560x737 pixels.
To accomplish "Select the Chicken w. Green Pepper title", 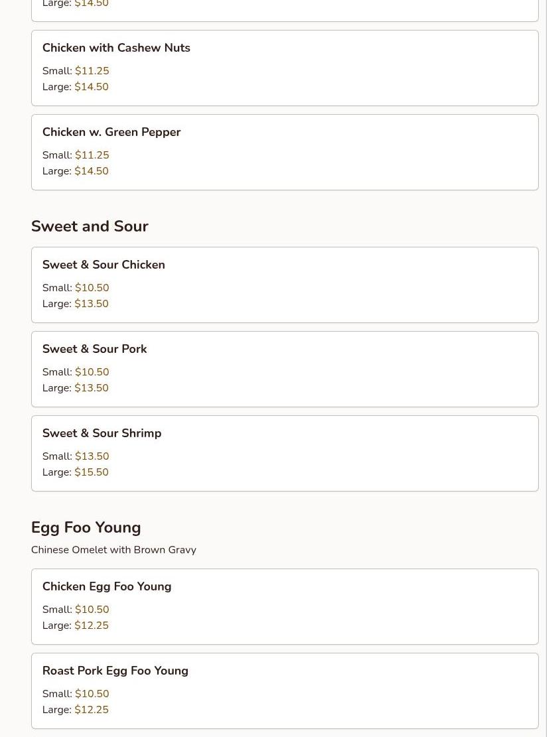I will (x=111, y=132).
